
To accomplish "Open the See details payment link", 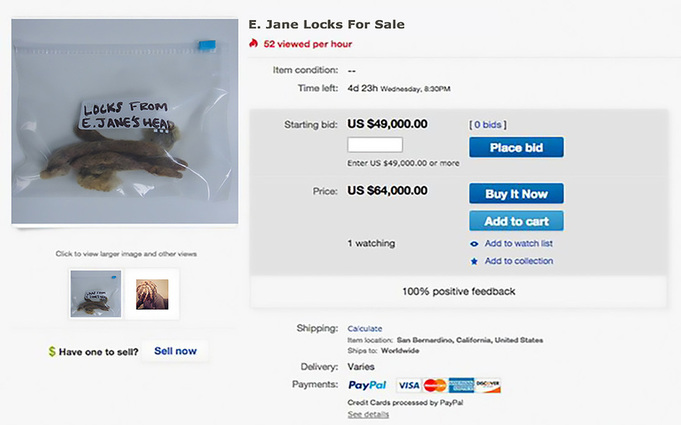I will pyautogui.click(x=368, y=414).
